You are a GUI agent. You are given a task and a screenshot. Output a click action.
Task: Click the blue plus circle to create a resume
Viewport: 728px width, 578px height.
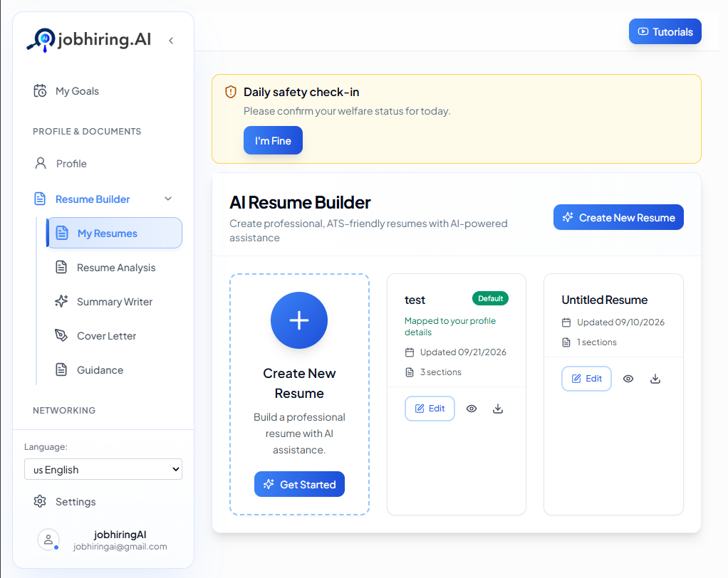pos(299,320)
